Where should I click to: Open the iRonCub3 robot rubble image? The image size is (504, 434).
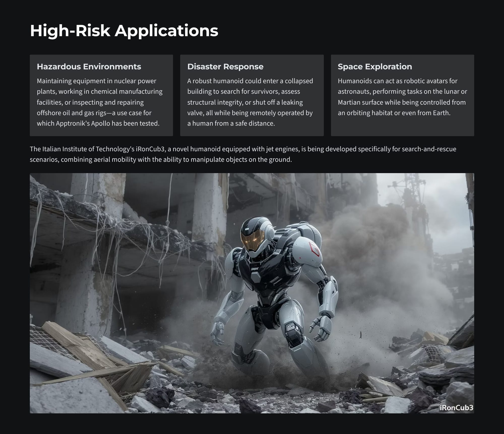[252, 293]
